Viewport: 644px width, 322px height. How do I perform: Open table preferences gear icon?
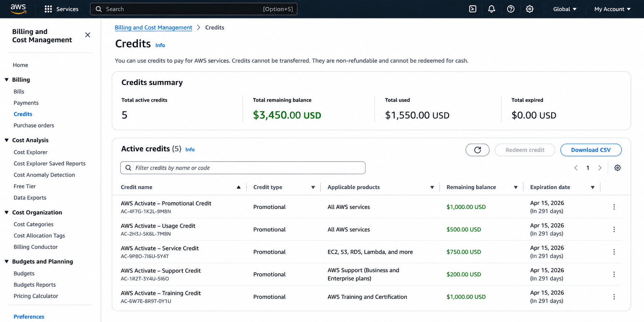point(617,168)
